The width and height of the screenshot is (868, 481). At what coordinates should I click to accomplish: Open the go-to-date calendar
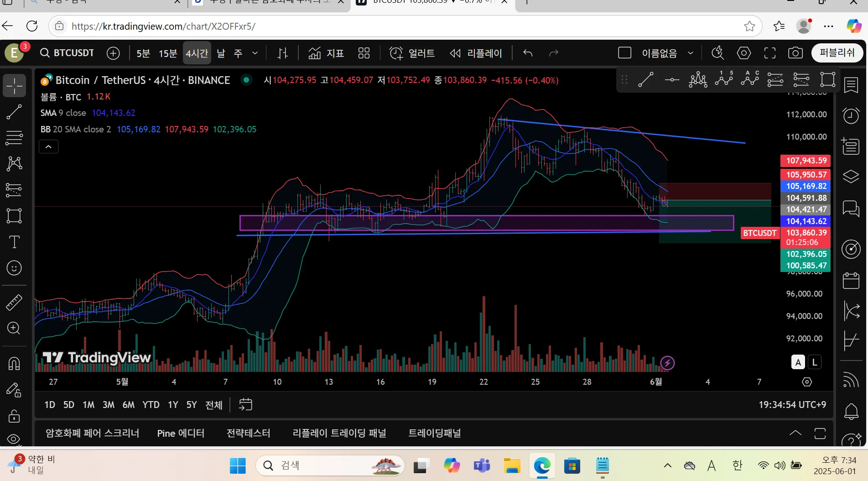click(245, 405)
